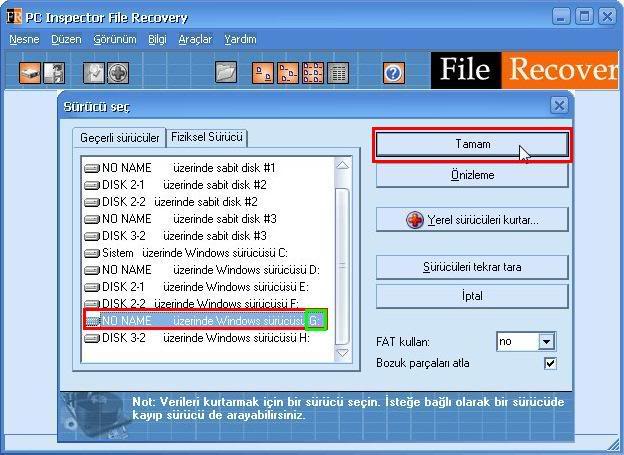Click the Önizleme button
This screenshot has width=624, height=455.
[x=472, y=175]
